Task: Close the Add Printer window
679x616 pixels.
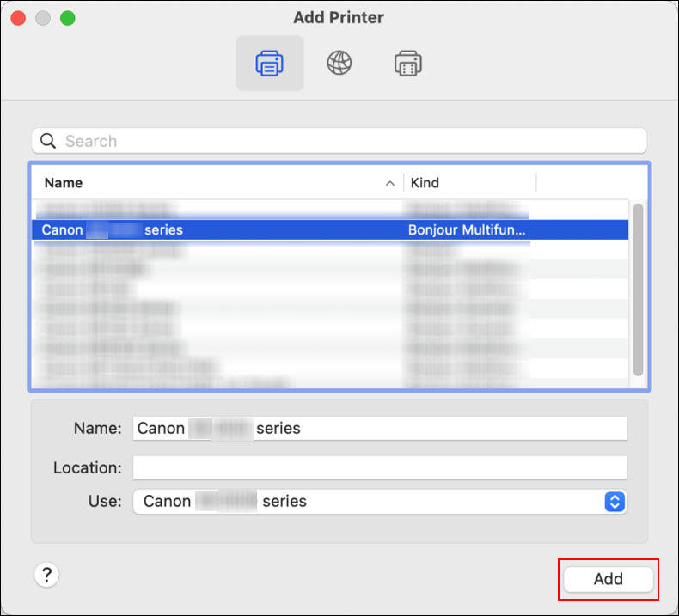Action: pyautogui.click(x=18, y=18)
